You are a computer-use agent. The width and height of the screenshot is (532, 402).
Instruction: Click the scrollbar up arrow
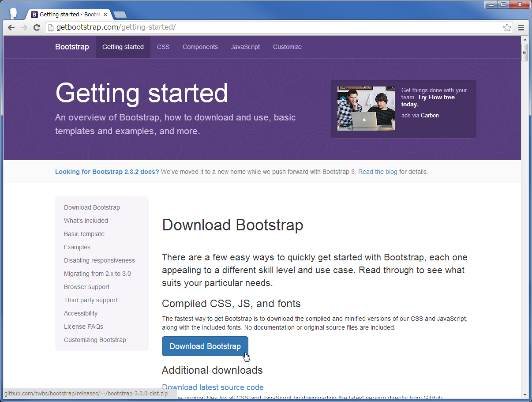525,39
